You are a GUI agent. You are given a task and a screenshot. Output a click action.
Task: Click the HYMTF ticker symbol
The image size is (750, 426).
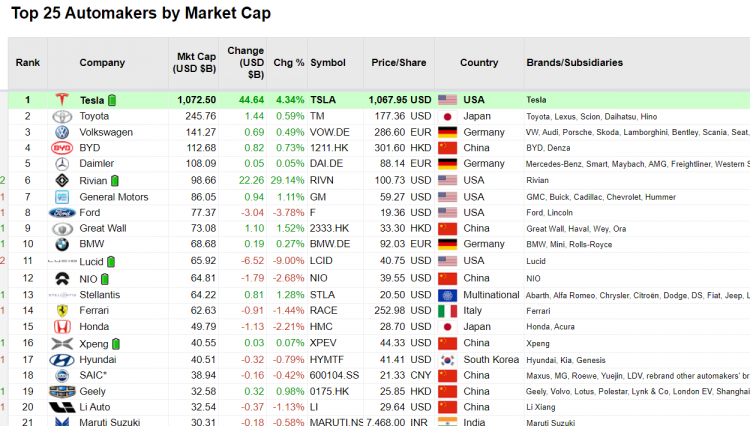(x=327, y=360)
